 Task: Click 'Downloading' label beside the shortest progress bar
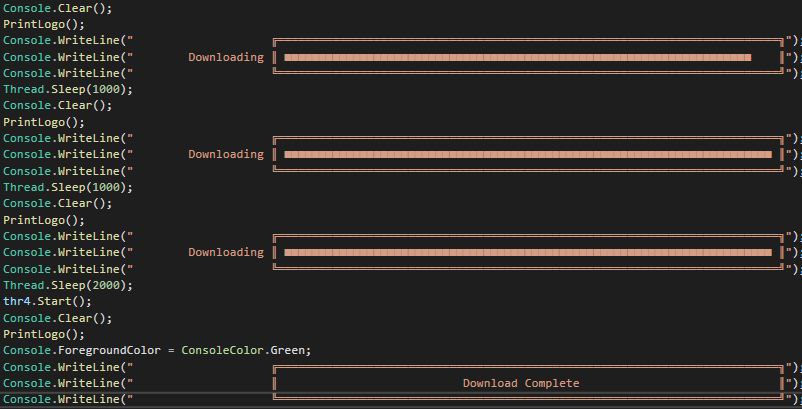(x=226, y=57)
